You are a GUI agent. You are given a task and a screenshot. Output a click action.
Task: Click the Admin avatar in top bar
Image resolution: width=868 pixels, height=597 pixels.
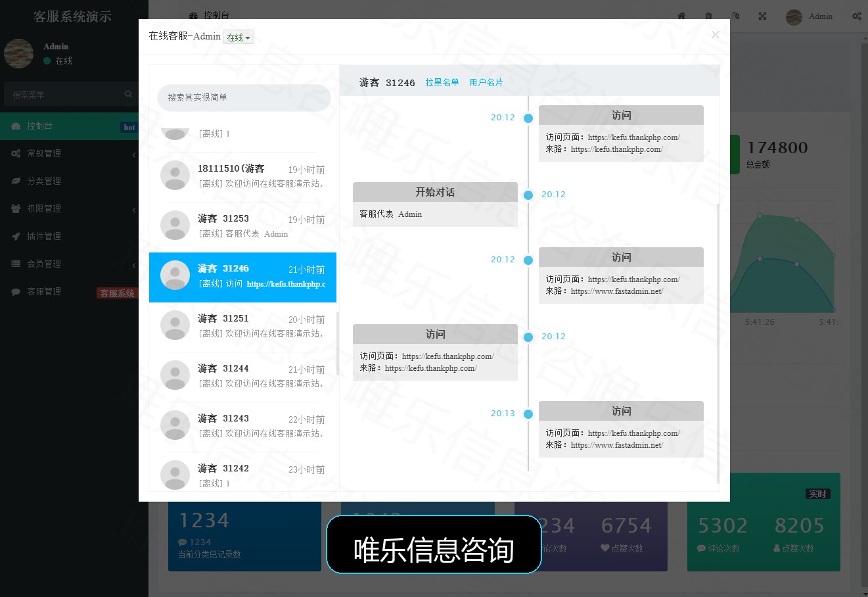click(x=794, y=17)
